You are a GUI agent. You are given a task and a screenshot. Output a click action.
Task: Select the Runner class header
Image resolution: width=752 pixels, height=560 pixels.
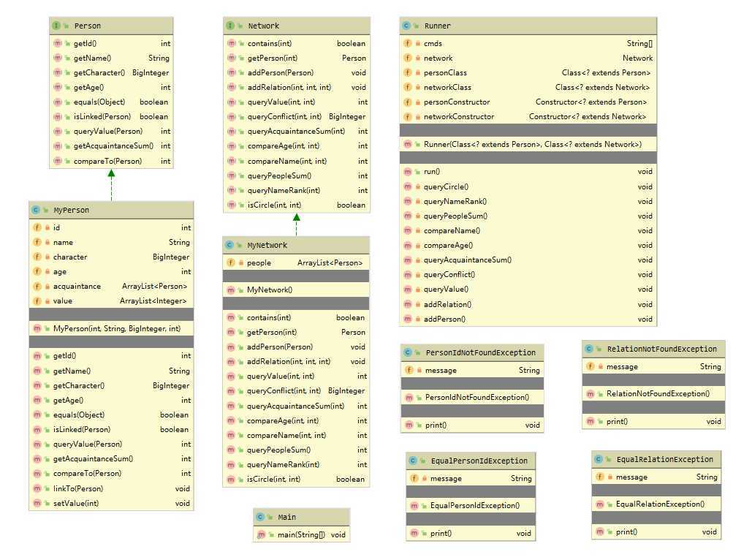528,26
